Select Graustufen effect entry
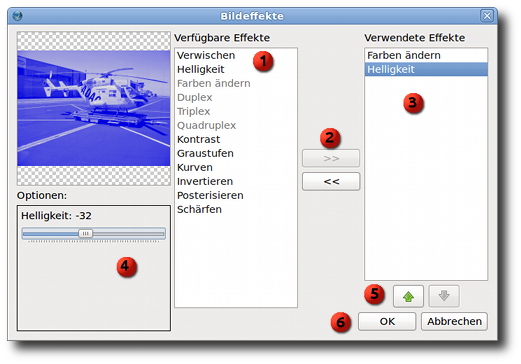 (x=205, y=153)
